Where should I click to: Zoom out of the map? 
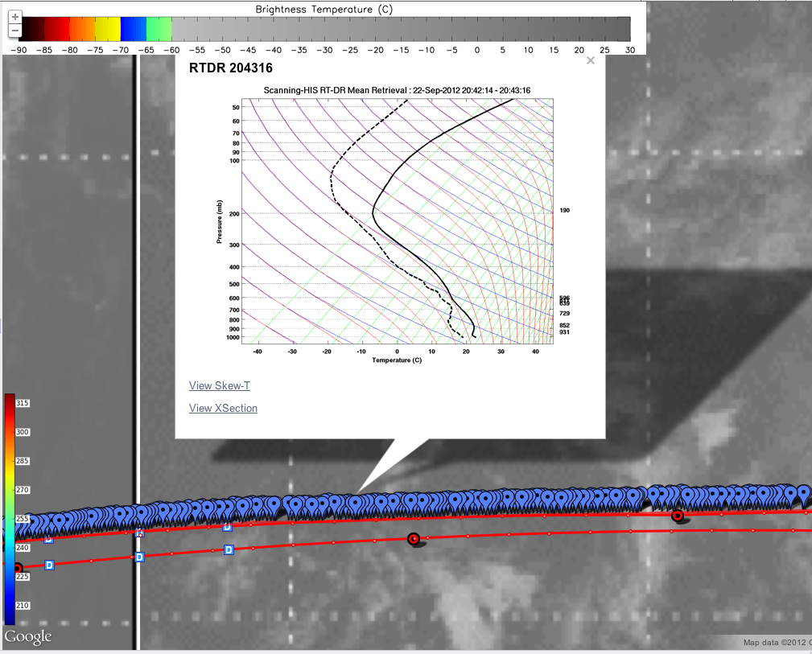click(14, 31)
